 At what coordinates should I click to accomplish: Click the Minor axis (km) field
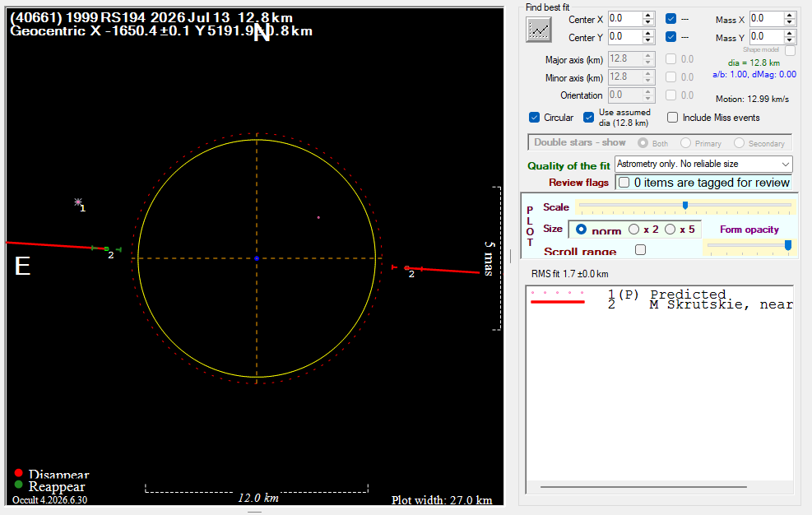[x=624, y=77]
